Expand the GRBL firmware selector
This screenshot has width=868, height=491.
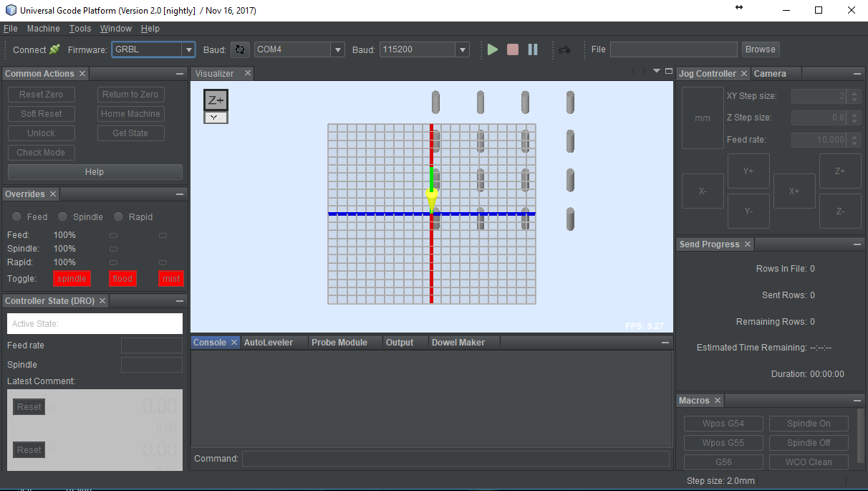[189, 49]
